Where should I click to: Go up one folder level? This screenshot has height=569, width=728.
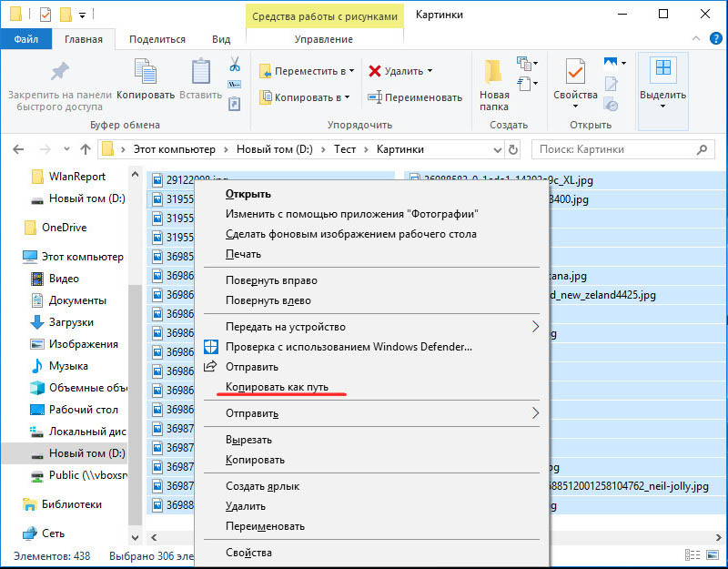coord(86,149)
